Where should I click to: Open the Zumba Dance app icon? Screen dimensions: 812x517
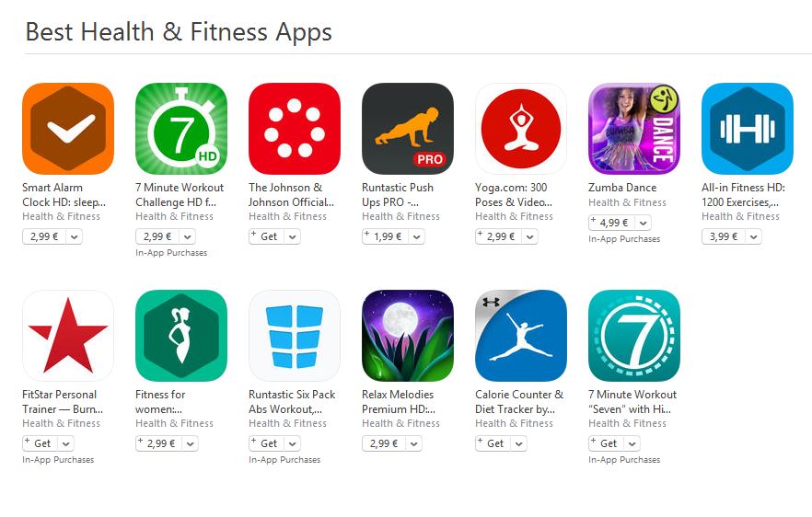[x=633, y=129]
